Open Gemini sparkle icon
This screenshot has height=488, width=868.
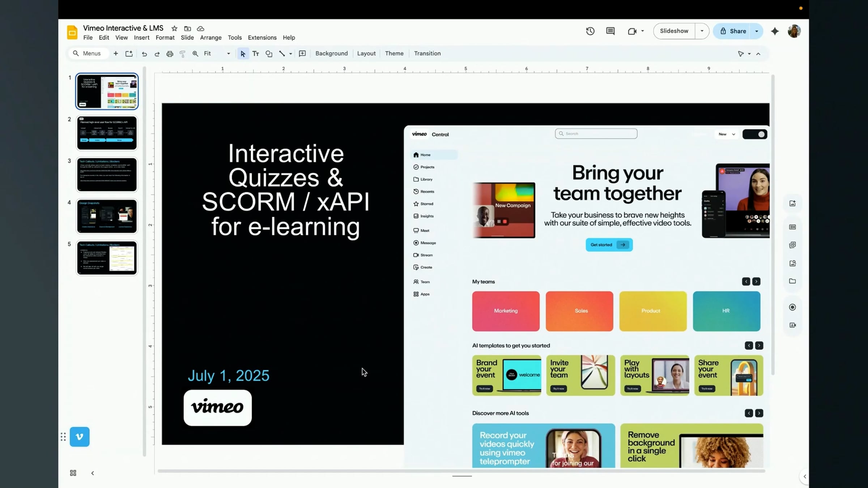[x=775, y=31]
